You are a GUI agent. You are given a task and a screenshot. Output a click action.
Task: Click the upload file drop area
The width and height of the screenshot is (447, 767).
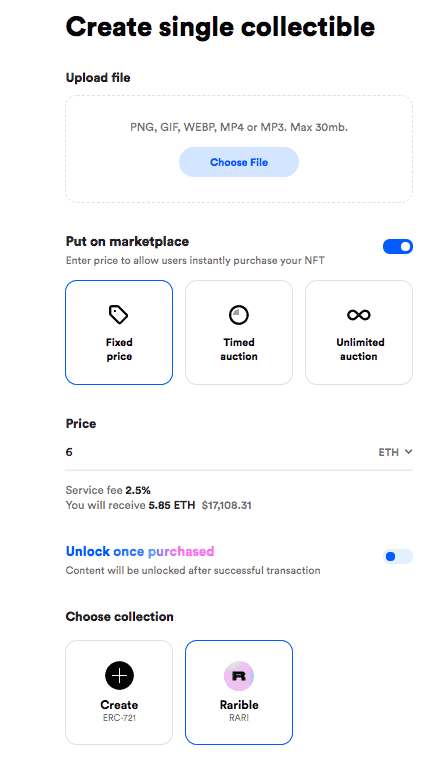pos(239,149)
